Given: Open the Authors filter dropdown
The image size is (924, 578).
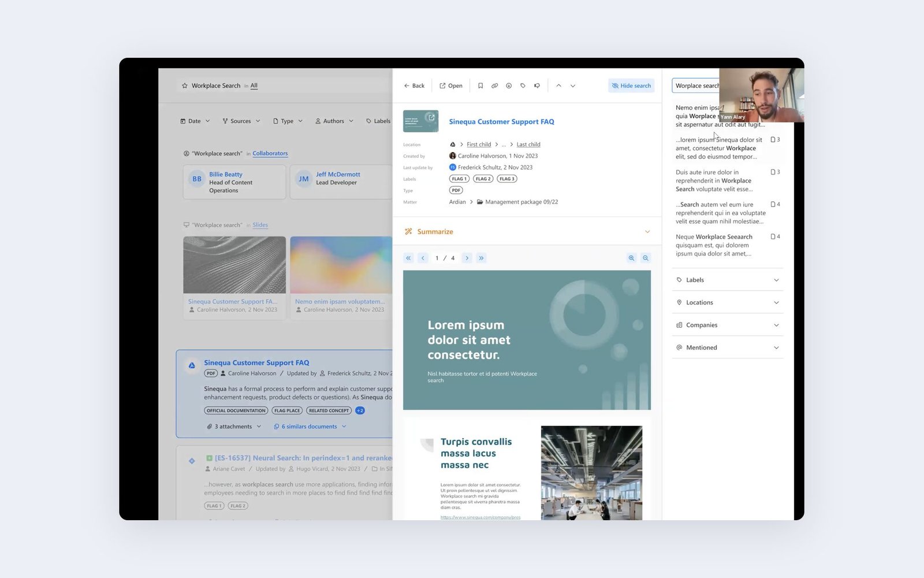Looking at the screenshot, I should click(334, 121).
